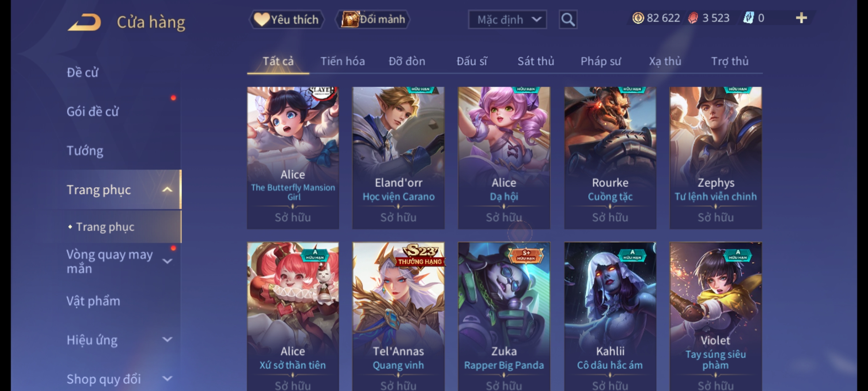Screen dimensions: 868x391
Task: Select the Sát thủ category tab
Action: click(x=536, y=62)
